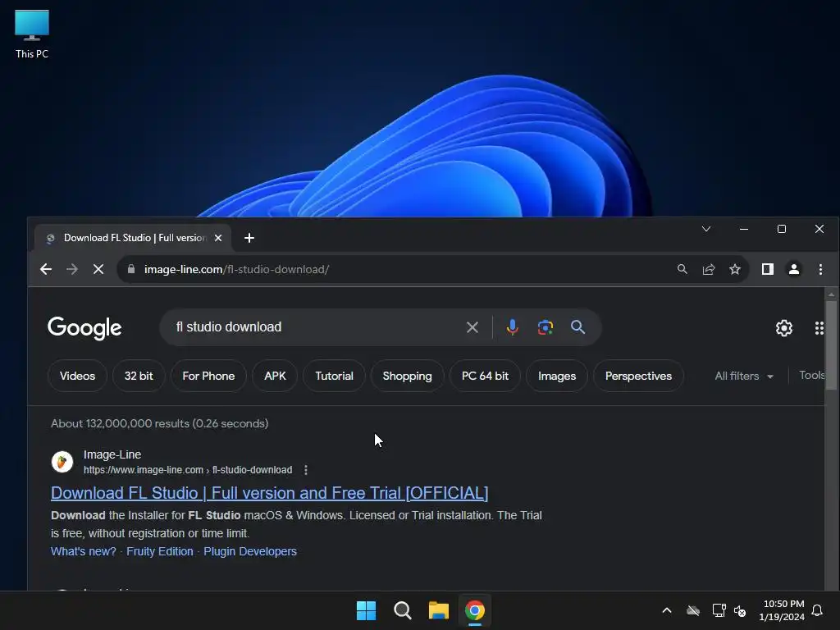Select the Tutorial filter chip
The width and height of the screenshot is (840, 630).
[335, 376]
